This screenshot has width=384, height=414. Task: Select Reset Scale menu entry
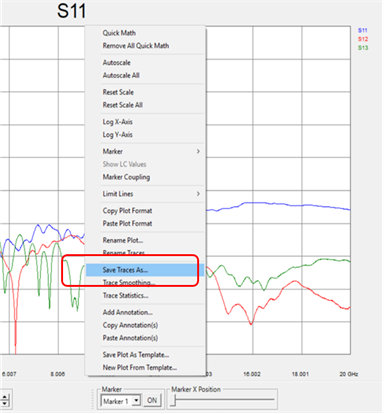pyautogui.click(x=145, y=92)
